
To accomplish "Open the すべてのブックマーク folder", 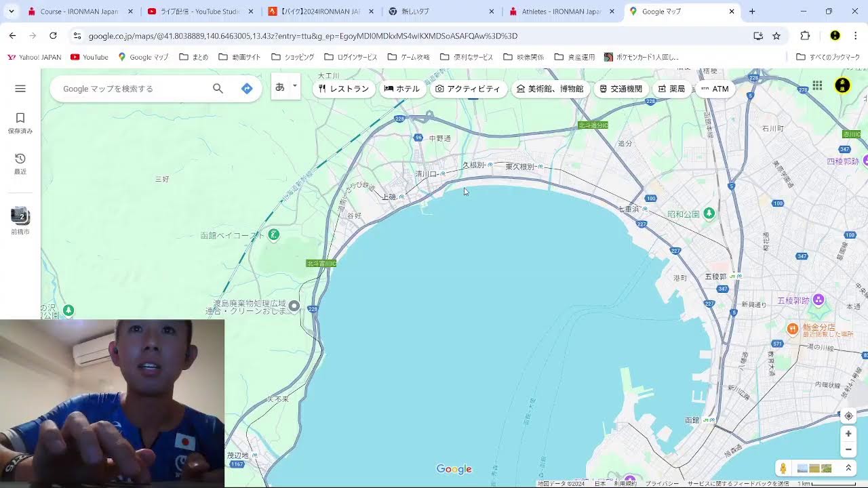I will click(828, 57).
